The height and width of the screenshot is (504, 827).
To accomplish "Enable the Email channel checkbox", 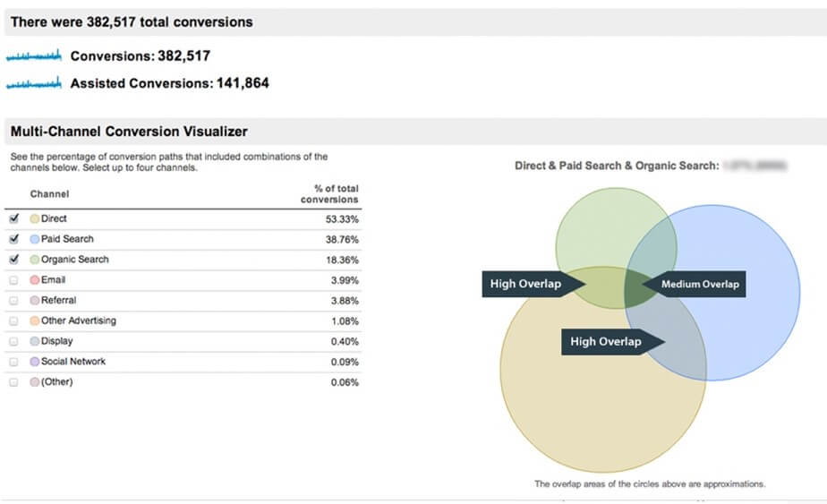I will click(x=13, y=280).
